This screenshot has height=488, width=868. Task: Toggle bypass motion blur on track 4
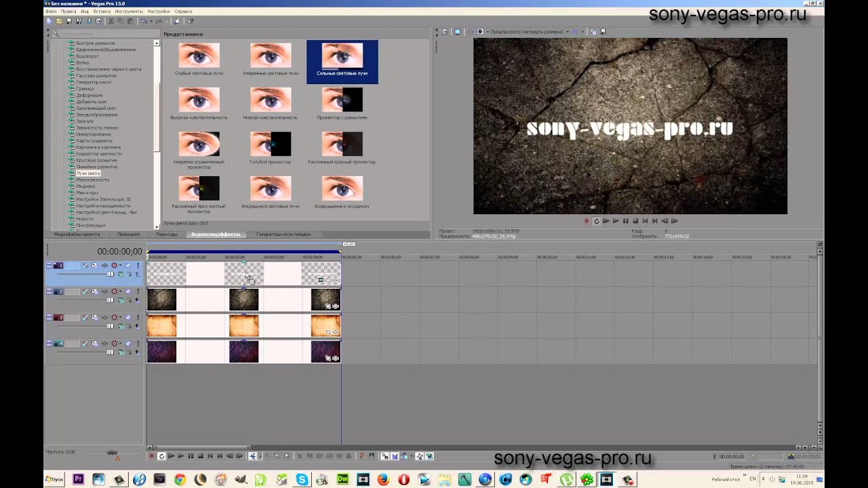click(x=85, y=344)
